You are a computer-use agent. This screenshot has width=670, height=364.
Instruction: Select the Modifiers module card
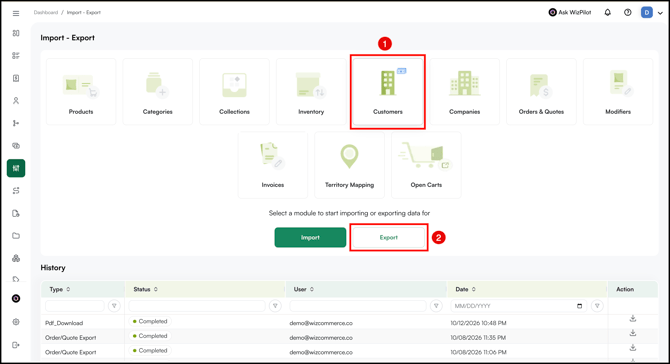(x=618, y=91)
